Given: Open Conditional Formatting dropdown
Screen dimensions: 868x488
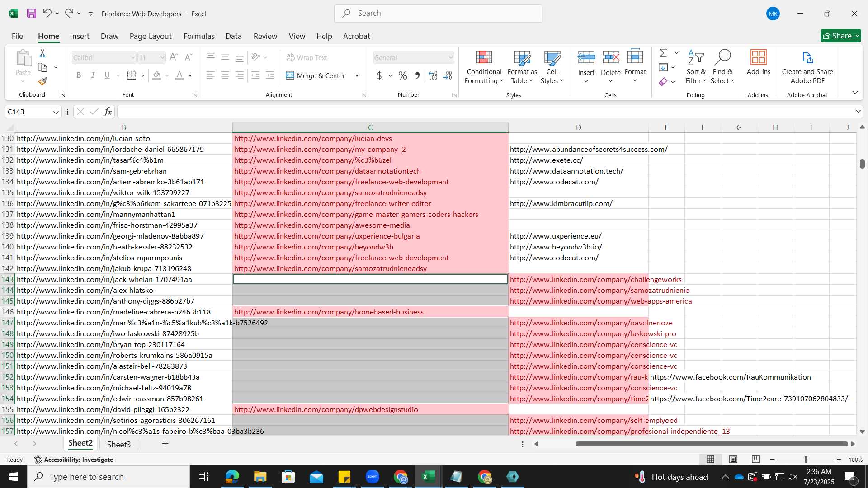Looking at the screenshot, I should [x=484, y=67].
